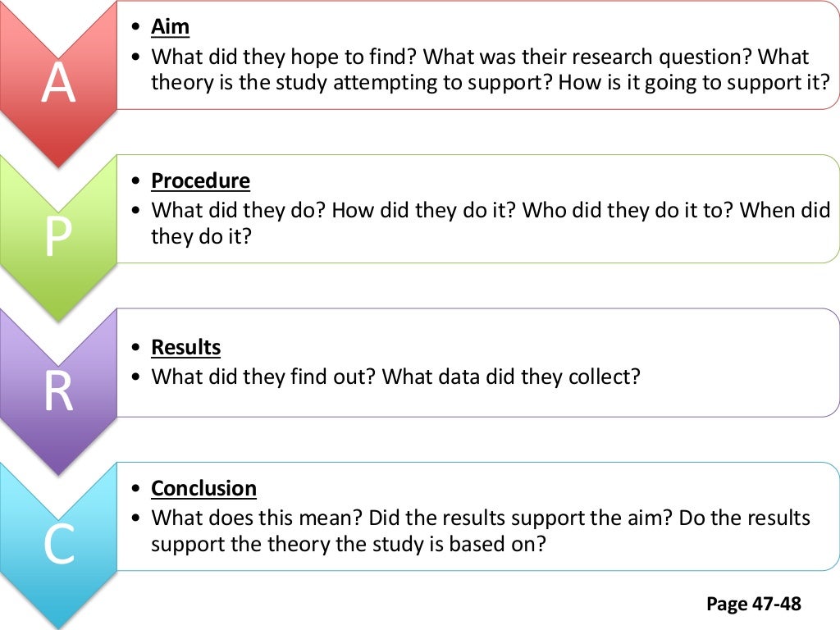Click 'they do it?' line in Procedure box
Viewport: 840px width, 630px height.
201,236
